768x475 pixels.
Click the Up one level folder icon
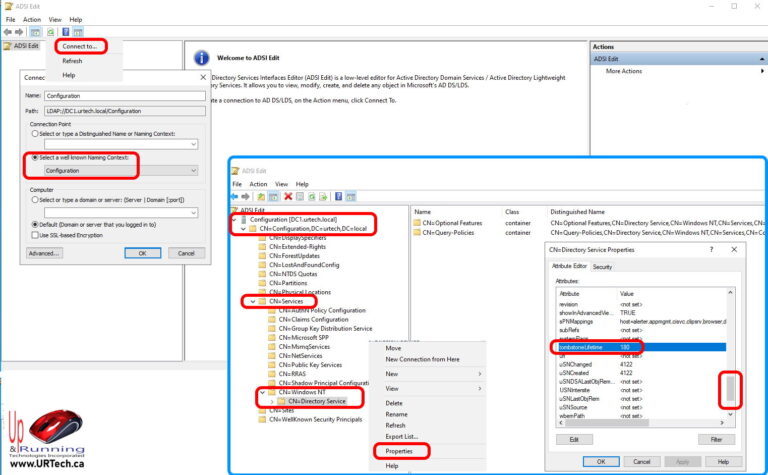pos(261,197)
